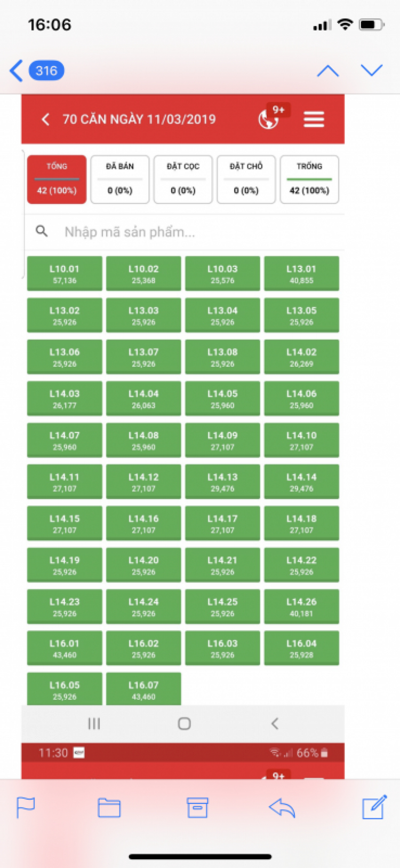Viewport: 400px width, 868px height.
Task: Select the TỔNG 42 (100%) filter tab
Action: (57, 179)
